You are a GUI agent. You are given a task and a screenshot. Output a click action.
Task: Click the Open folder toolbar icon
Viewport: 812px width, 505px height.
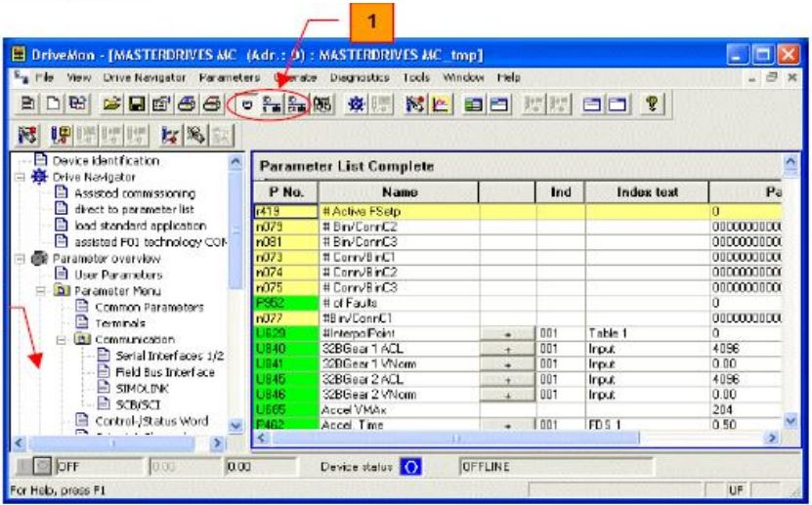pyautogui.click(x=111, y=104)
